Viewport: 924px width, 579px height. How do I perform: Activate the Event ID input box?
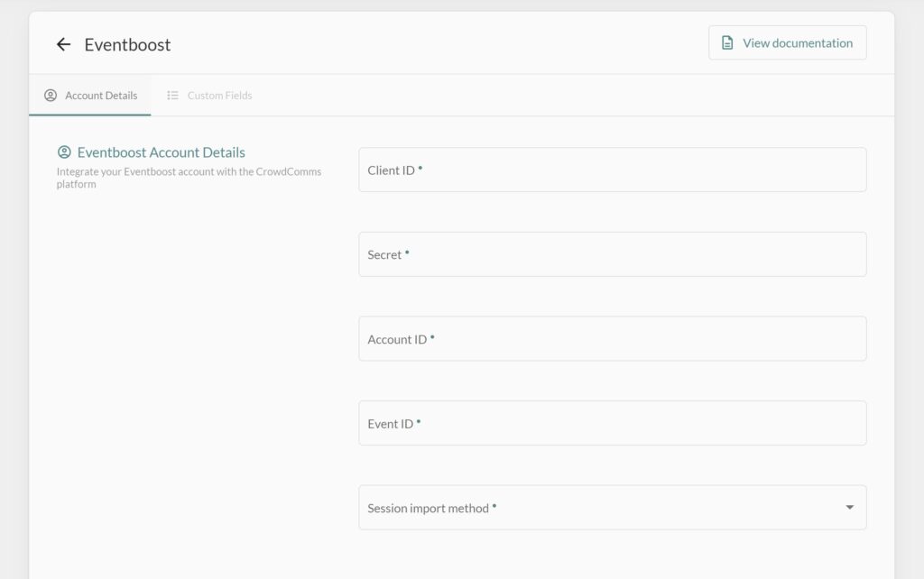click(x=612, y=423)
